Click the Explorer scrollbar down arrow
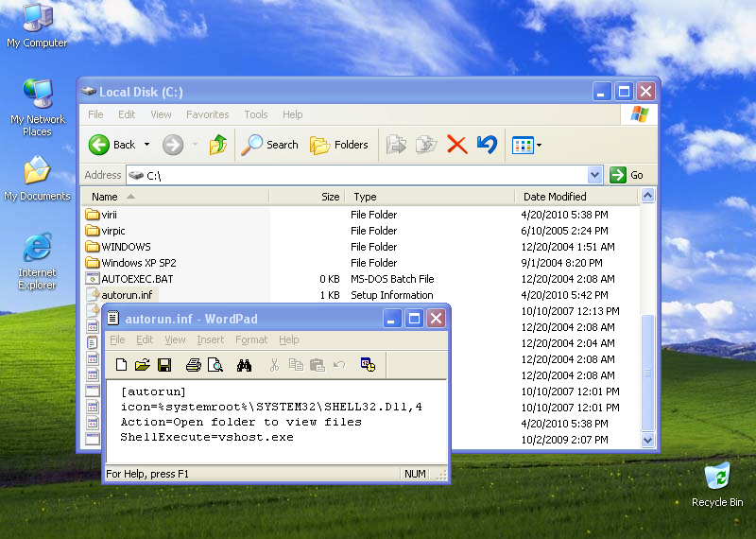Viewport: 756px width, 539px height. (647, 440)
